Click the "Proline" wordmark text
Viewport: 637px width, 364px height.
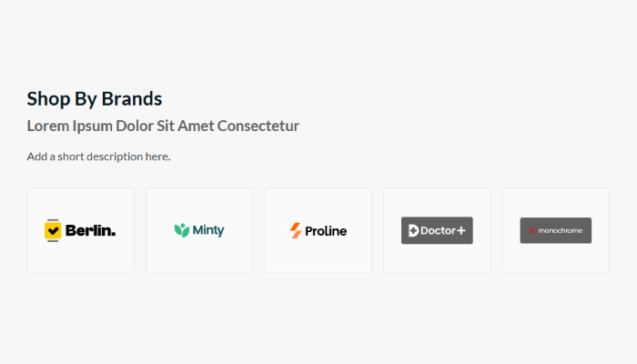326,231
